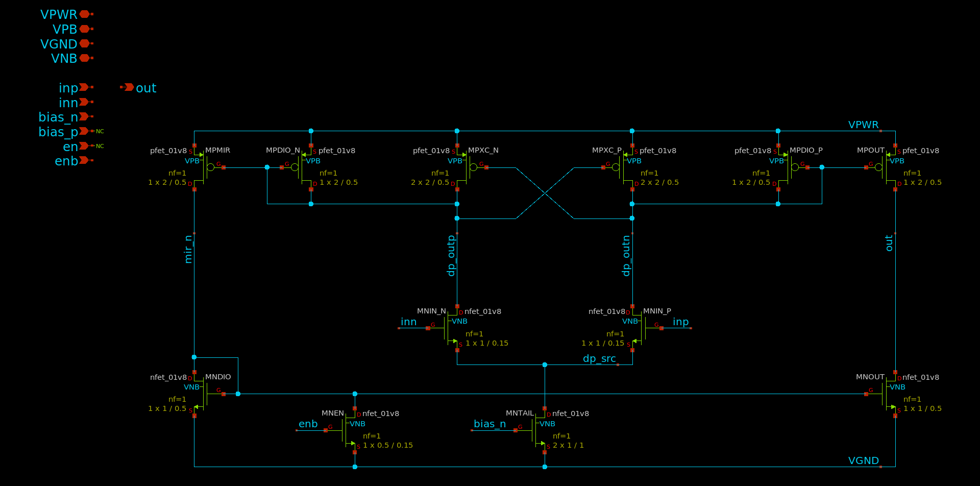The height and width of the screenshot is (486, 980).
Task: Click MNOUT size text 1 x 1 / 0.5
Action: click(x=922, y=408)
